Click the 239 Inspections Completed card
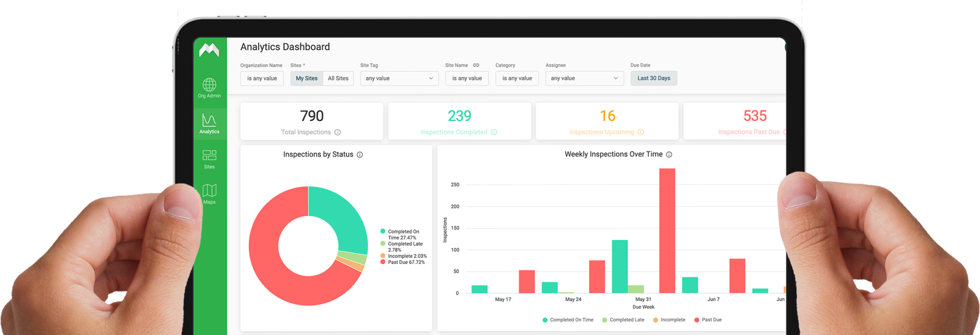This screenshot has width=980, height=335. pyautogui.click(x=459, y=121)
